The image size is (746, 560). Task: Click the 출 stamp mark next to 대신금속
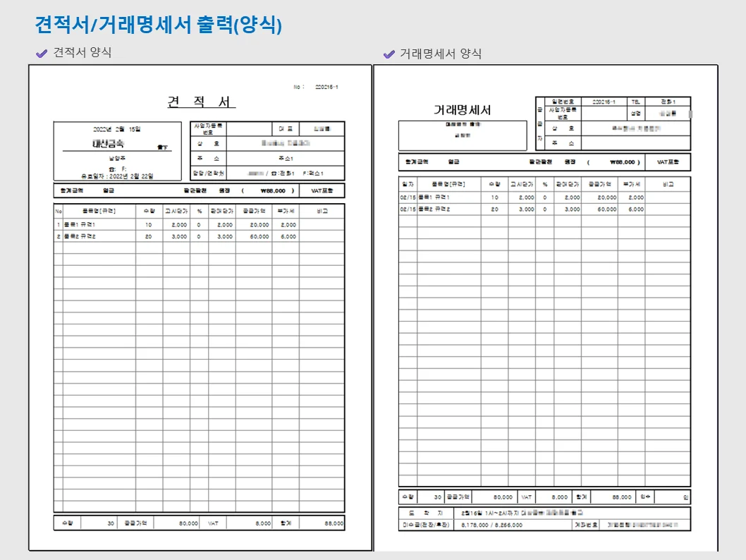coord(161,147)
